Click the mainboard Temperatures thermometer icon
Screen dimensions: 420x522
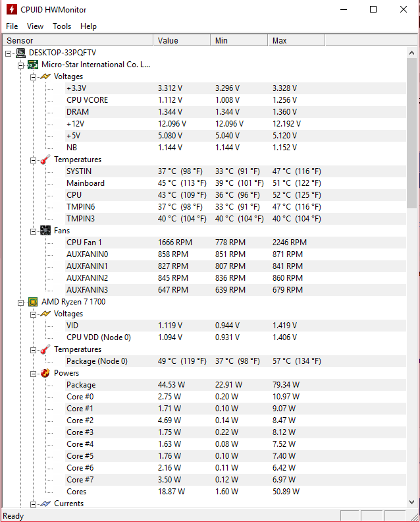[x=45, y=159]
